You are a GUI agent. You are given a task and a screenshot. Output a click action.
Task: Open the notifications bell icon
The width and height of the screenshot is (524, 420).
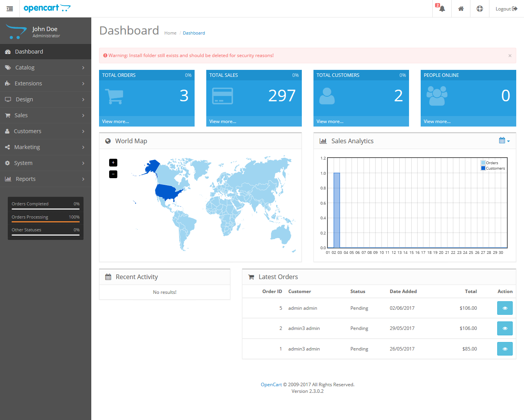click(442, 9)
